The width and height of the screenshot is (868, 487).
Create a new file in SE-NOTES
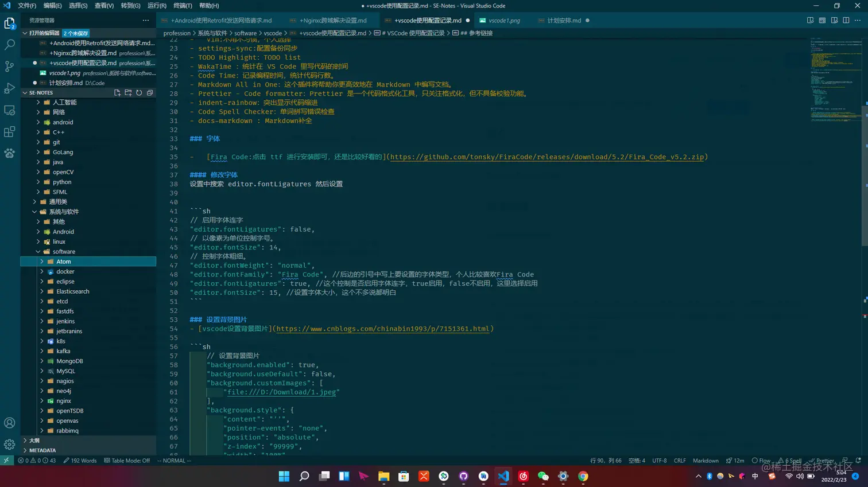[117, 92]
